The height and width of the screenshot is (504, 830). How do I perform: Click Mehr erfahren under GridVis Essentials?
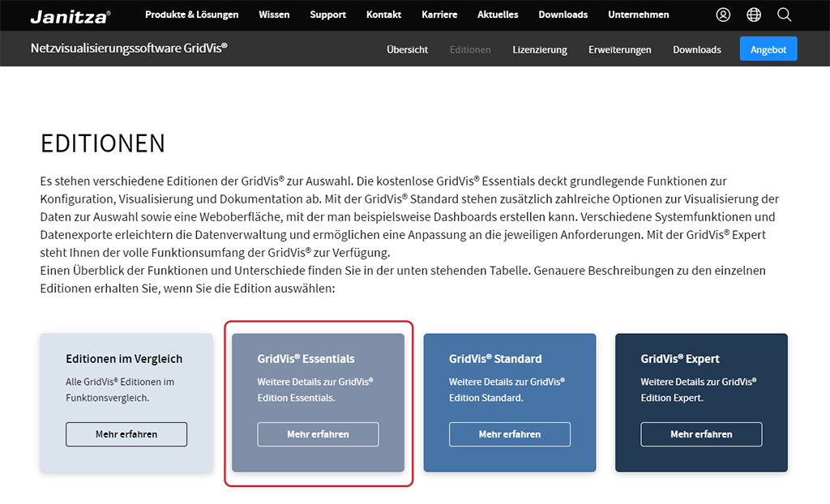pyautogui.click(x=318, y=434)
